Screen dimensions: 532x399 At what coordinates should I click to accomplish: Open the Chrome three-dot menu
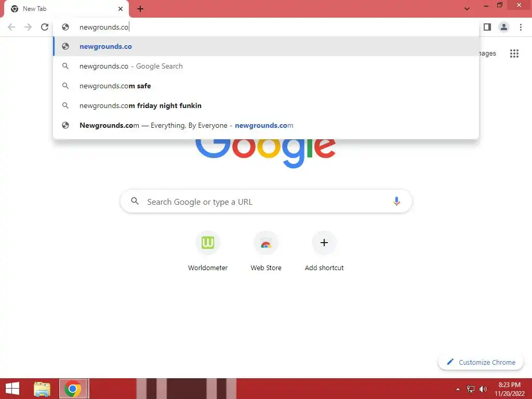tap(521, 27)
